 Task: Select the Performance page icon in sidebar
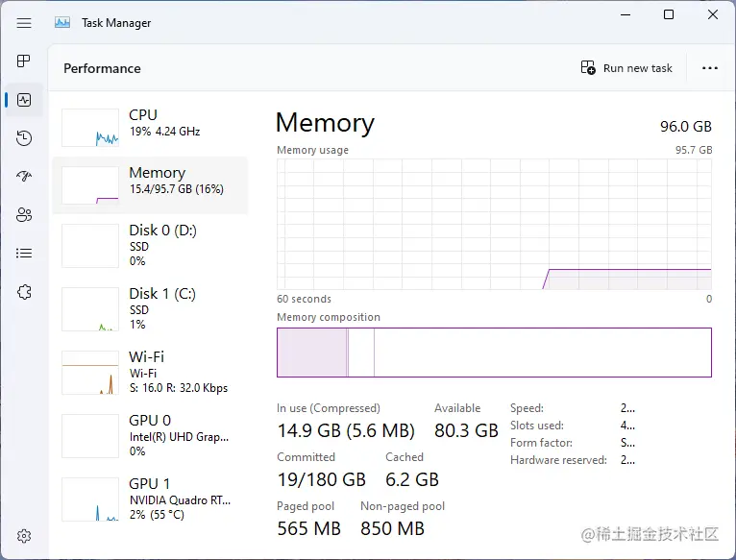coord(24,100)
